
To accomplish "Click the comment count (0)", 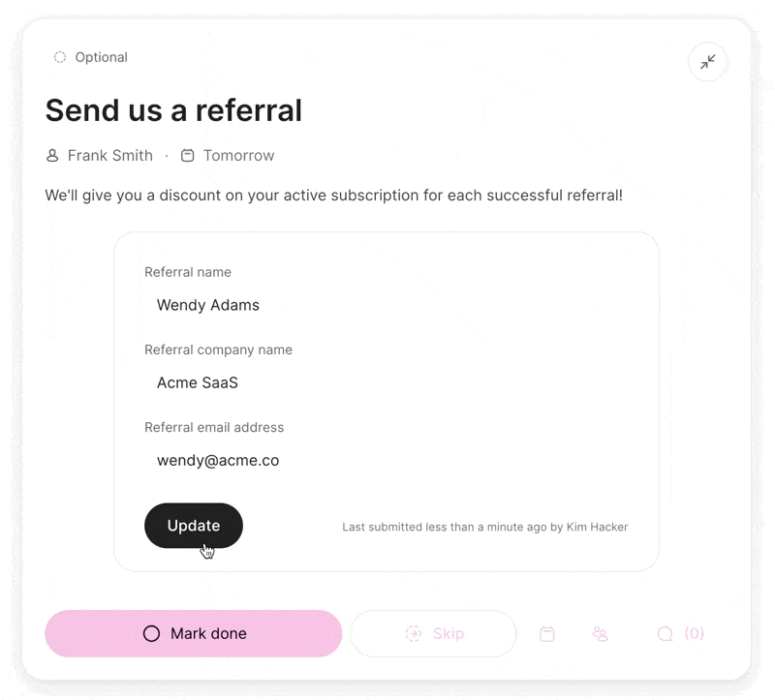I will pos(695,634).
